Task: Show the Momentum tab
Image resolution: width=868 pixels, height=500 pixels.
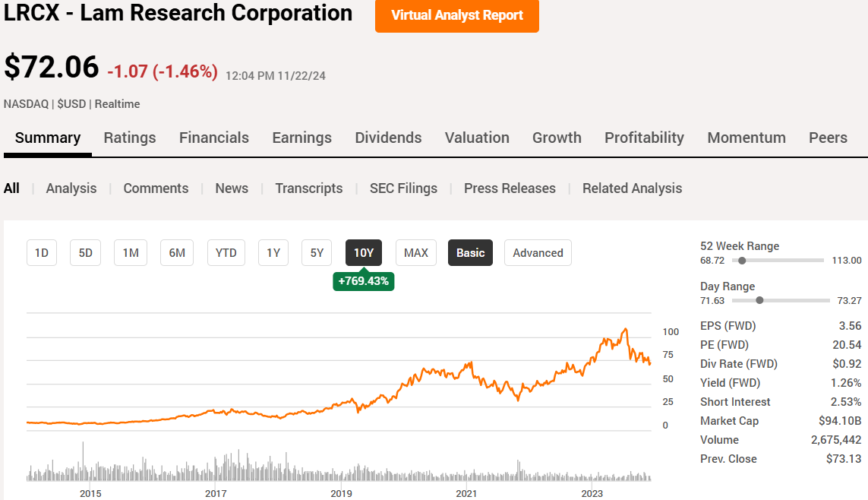Action: click(x=746, y=138)
